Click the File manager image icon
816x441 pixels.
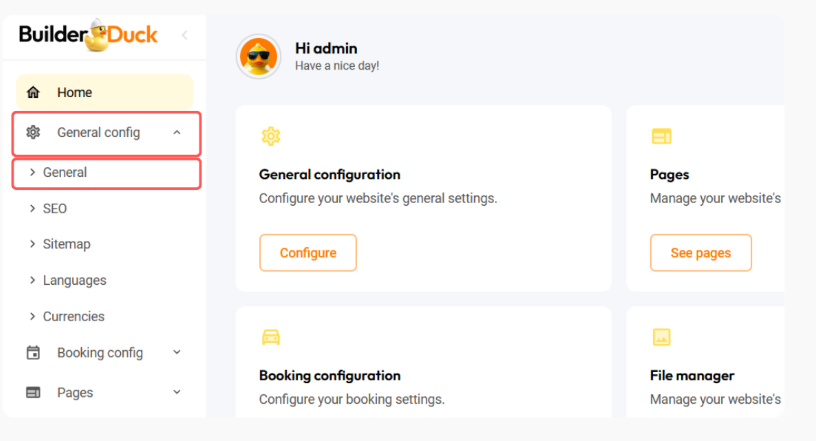pyautogui.click(x=661, y=337)
